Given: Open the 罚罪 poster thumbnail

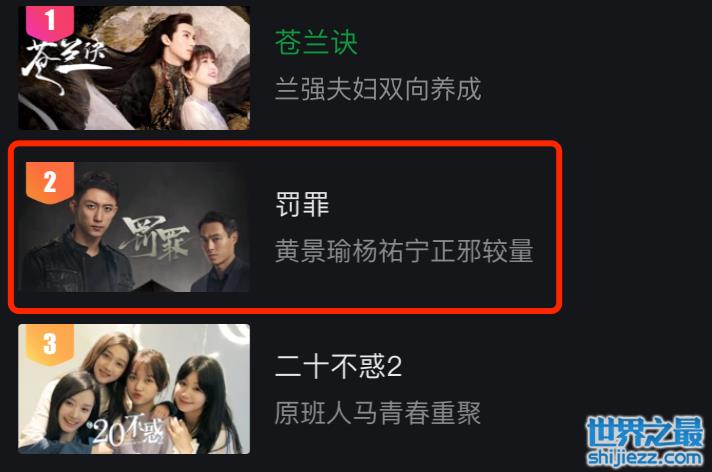Looking at the screenshot, I should [x=134, y=227].
